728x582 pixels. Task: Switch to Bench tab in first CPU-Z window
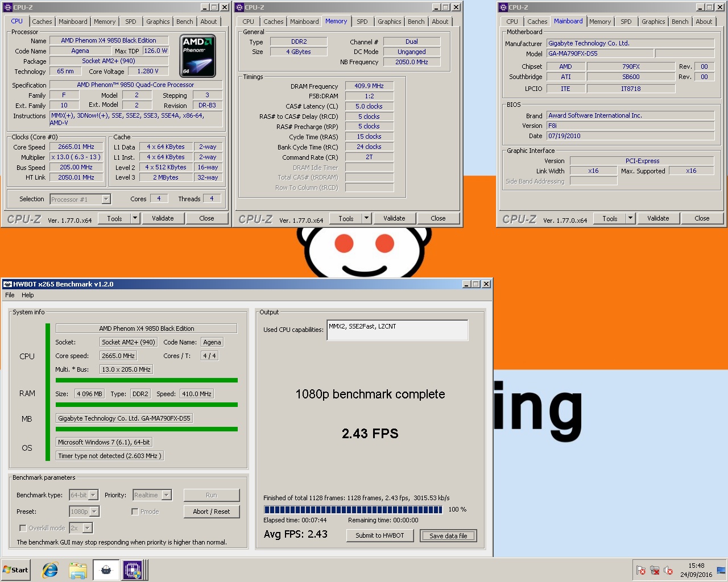[x=184, y=22]
